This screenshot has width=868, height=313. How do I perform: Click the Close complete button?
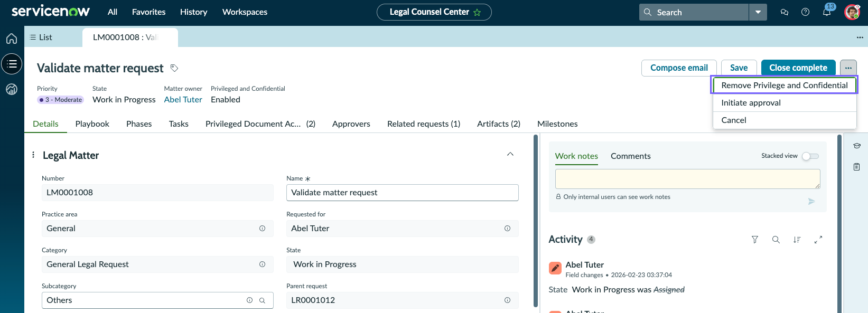[x=798, y=68]
